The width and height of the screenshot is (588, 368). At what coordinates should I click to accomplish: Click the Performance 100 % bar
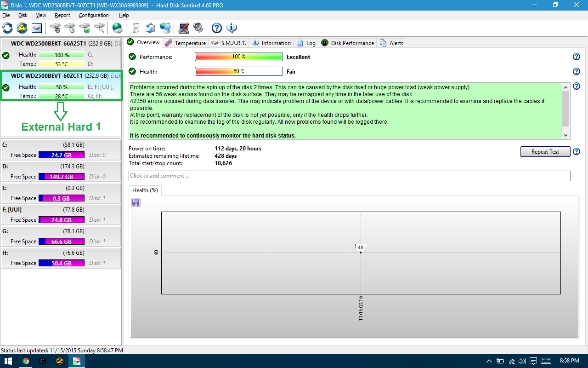coord(239,57)
